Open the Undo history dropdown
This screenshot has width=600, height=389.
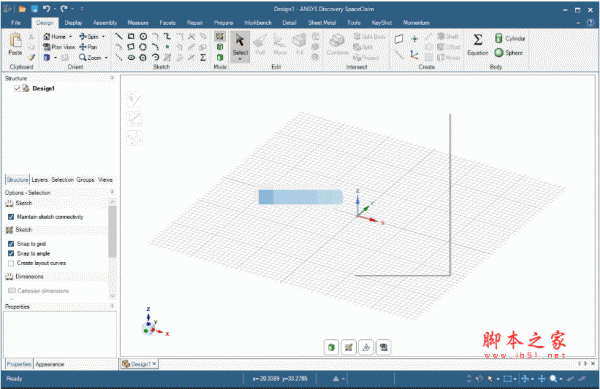(55, 9)
